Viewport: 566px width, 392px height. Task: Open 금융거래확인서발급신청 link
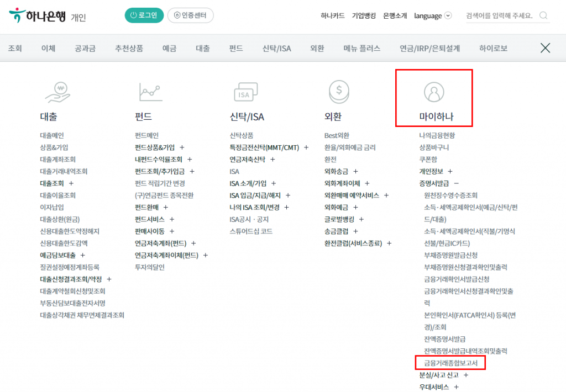coord(457,279)
